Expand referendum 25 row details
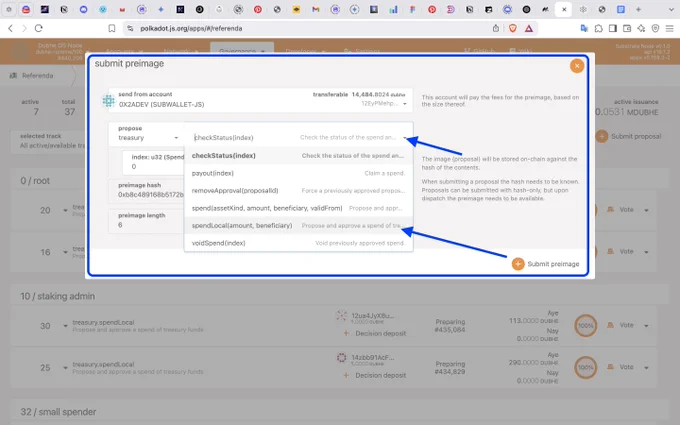The width and height of the screenshot is (680, 425). (x=65, y=368)
